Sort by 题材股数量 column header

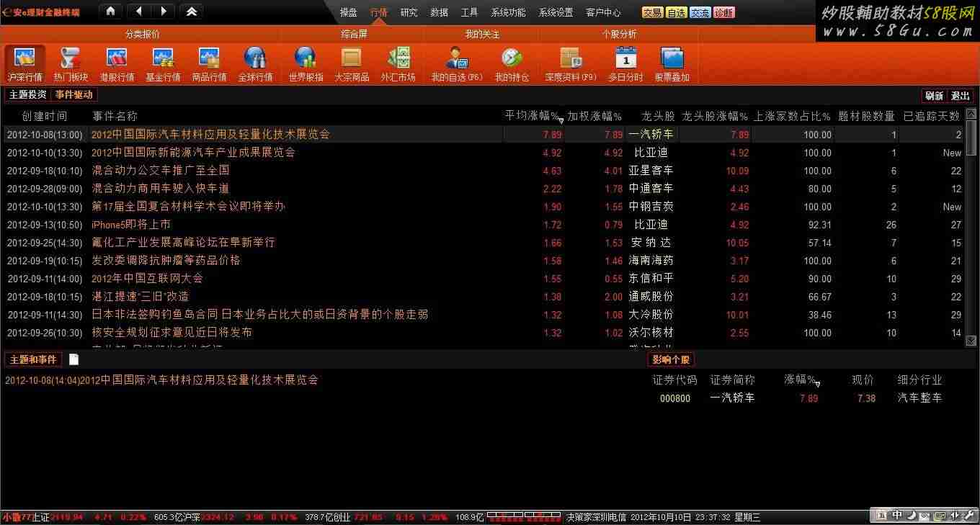point(866,116)
